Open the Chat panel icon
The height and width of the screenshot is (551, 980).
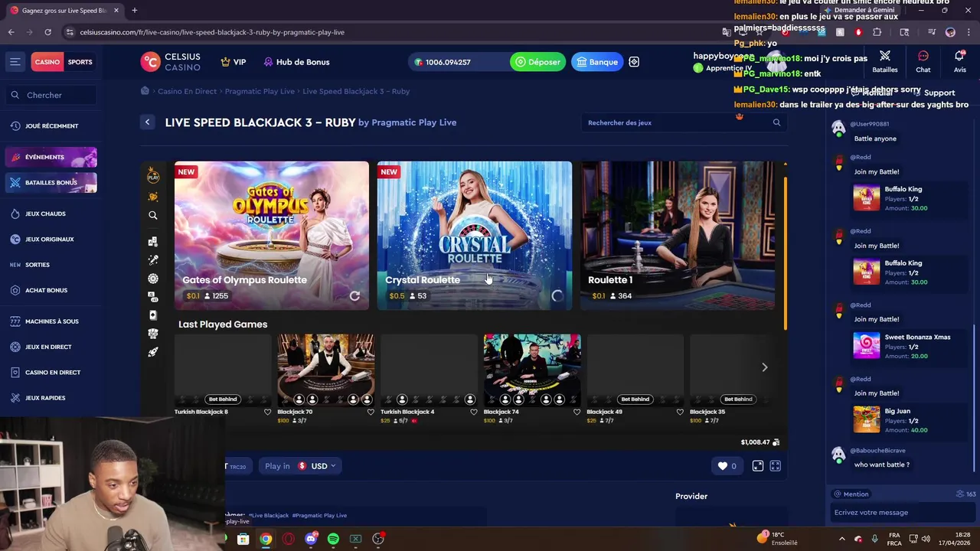[923, 61]
